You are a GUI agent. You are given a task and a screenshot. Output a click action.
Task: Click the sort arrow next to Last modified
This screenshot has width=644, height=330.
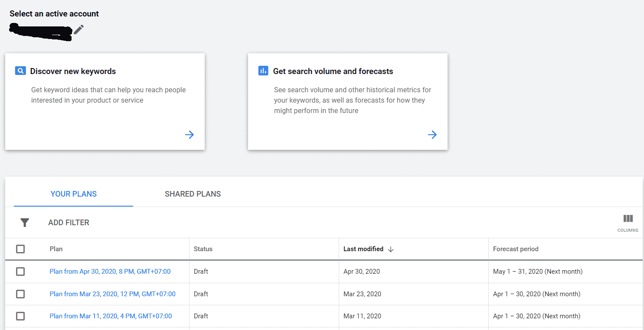[391, 249]
